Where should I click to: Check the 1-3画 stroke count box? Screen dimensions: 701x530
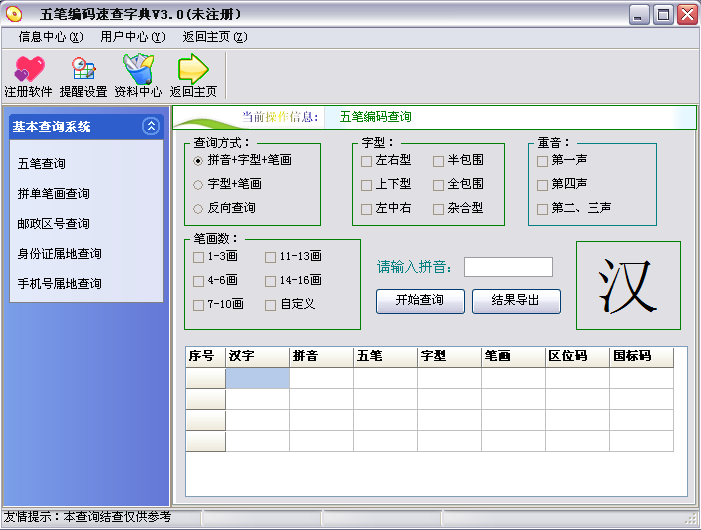tap(198, 257)
